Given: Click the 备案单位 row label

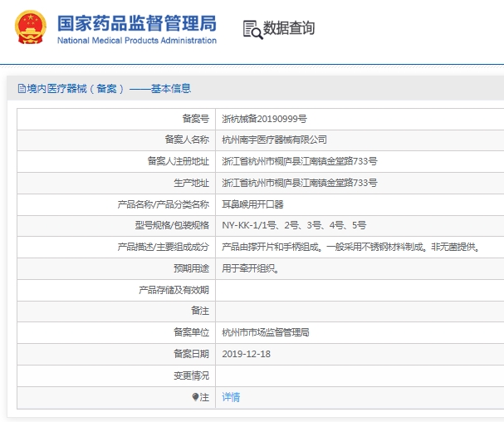Looking at the screenshot, I should point(191,332).
